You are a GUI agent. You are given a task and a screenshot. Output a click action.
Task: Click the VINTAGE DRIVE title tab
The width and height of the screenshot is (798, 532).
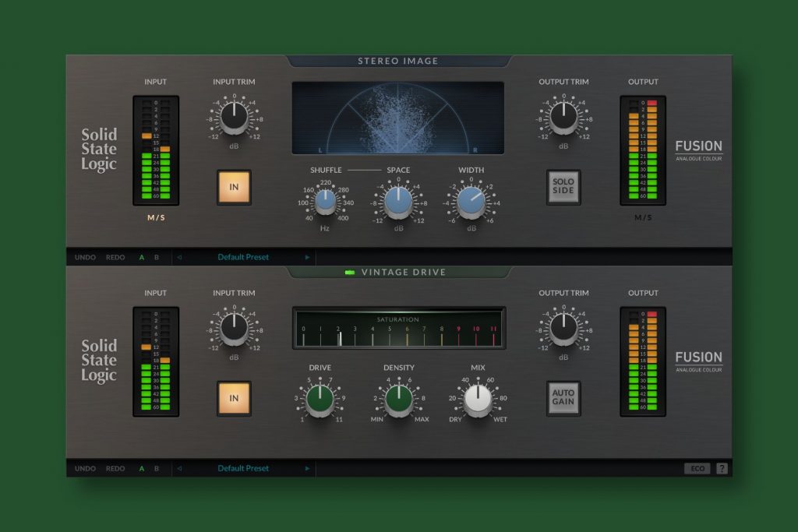[x=398, y=272]
